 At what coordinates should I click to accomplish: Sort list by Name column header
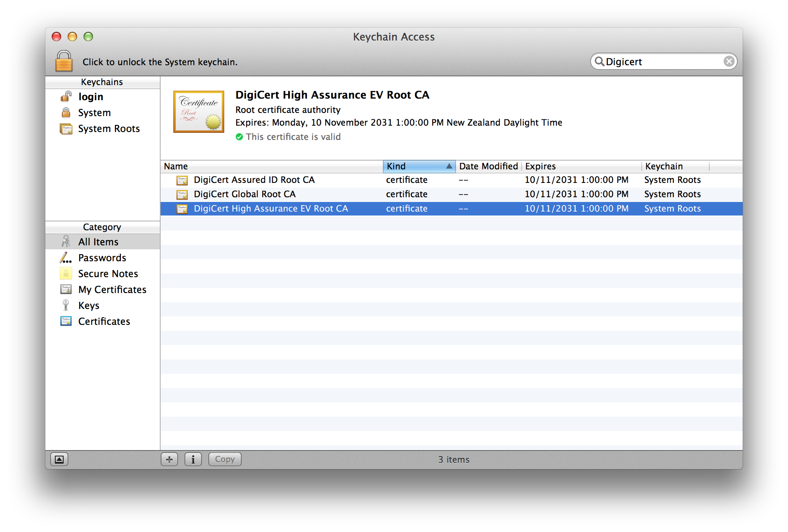click(x=272, y=166)
